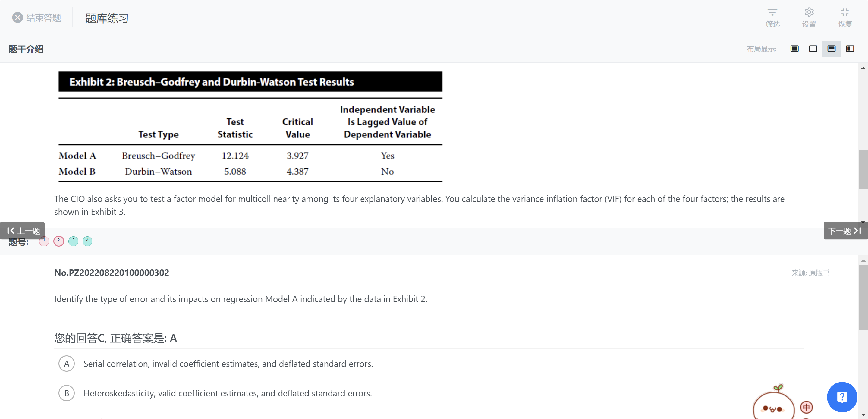The height and width of the screenshot is (419, 868).
Task: Click the 'Yes' lagged value cell
Action: 388,156
